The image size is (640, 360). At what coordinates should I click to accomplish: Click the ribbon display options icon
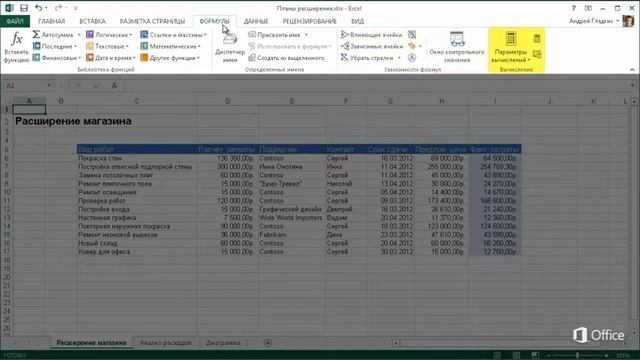588,8
